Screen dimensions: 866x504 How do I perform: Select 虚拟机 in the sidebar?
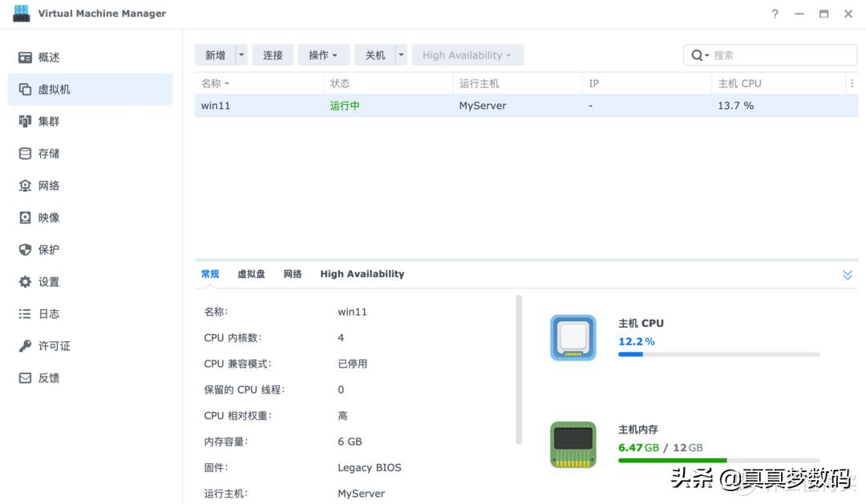point(50,89)
